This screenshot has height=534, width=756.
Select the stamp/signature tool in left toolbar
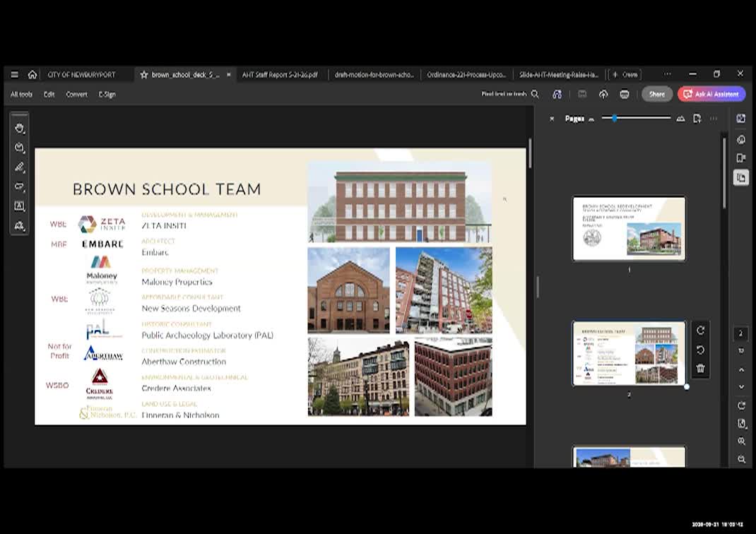click(19, 225)
